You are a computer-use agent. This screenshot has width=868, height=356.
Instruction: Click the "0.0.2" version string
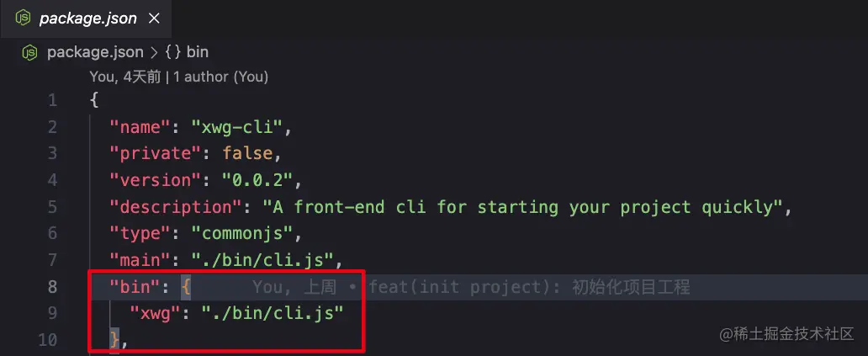point(257,180)
